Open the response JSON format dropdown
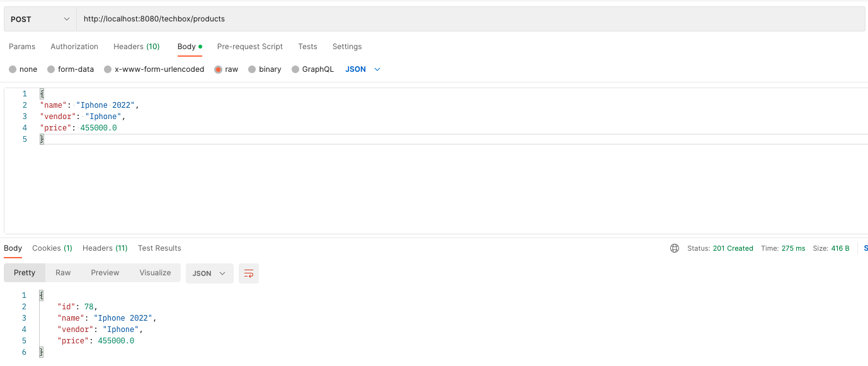Image resolution: width=868 pixels, height=366 pixels. tap(209, 273)
